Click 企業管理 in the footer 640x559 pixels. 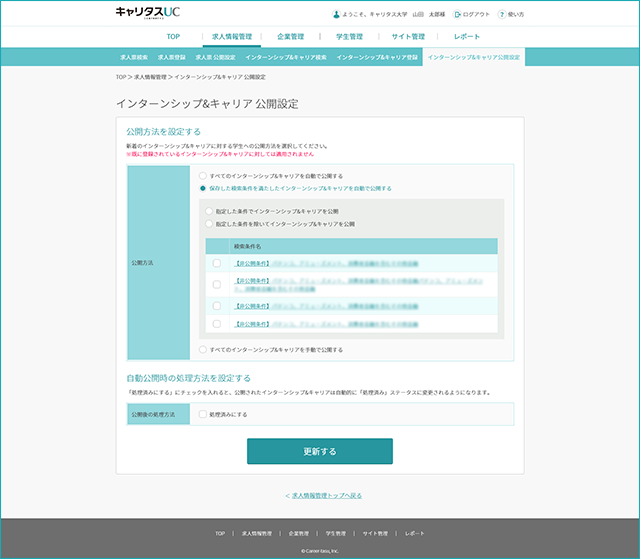pos(299,533)
